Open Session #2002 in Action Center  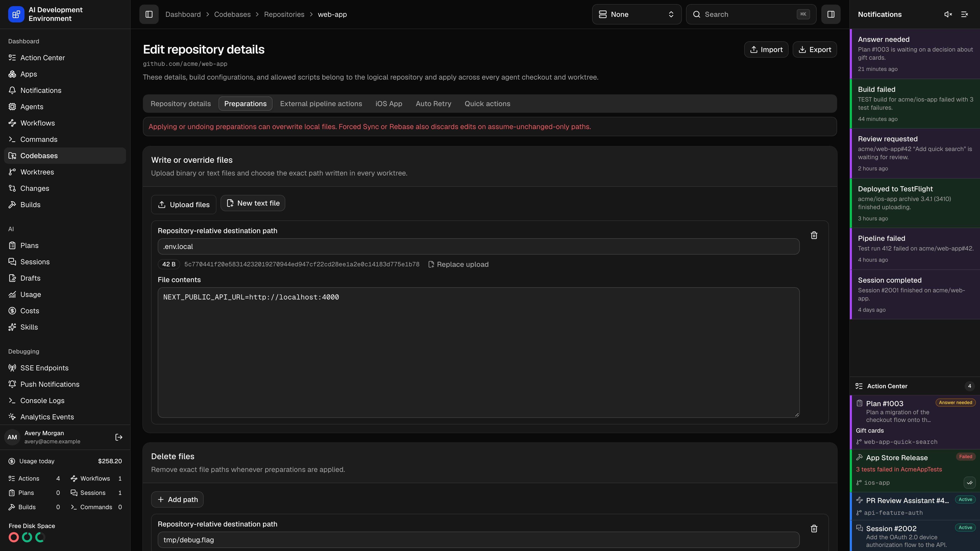coord(915,536)
